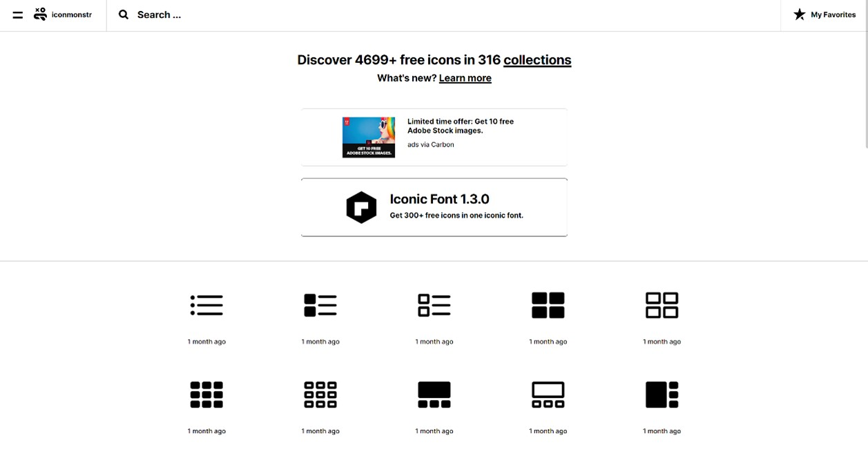Select the filled-square list icon
The height and width of the screenshot is (465, 868).
pos(320,305)
